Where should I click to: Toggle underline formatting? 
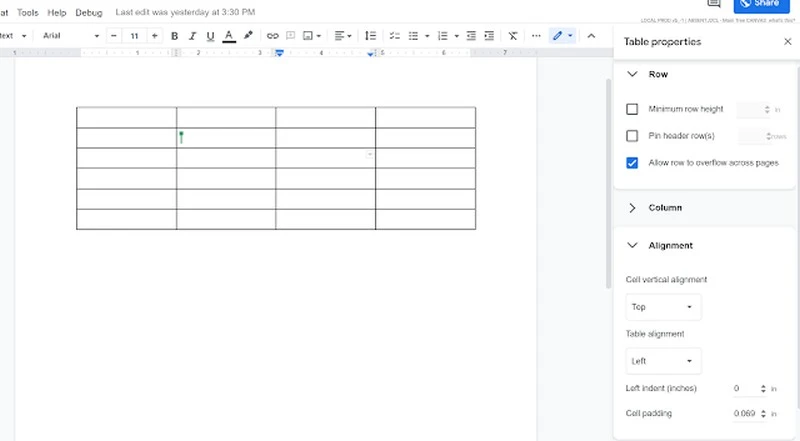tap(210, 36)
